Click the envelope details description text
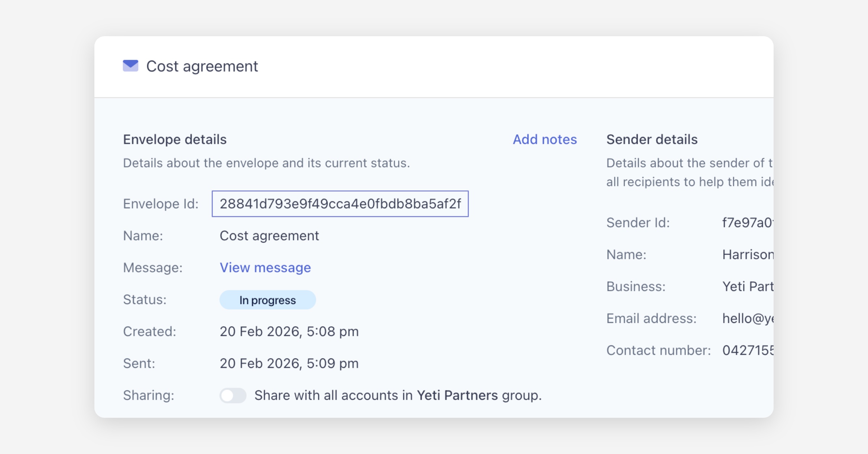The image size is (868, 454). click(266, 163)
